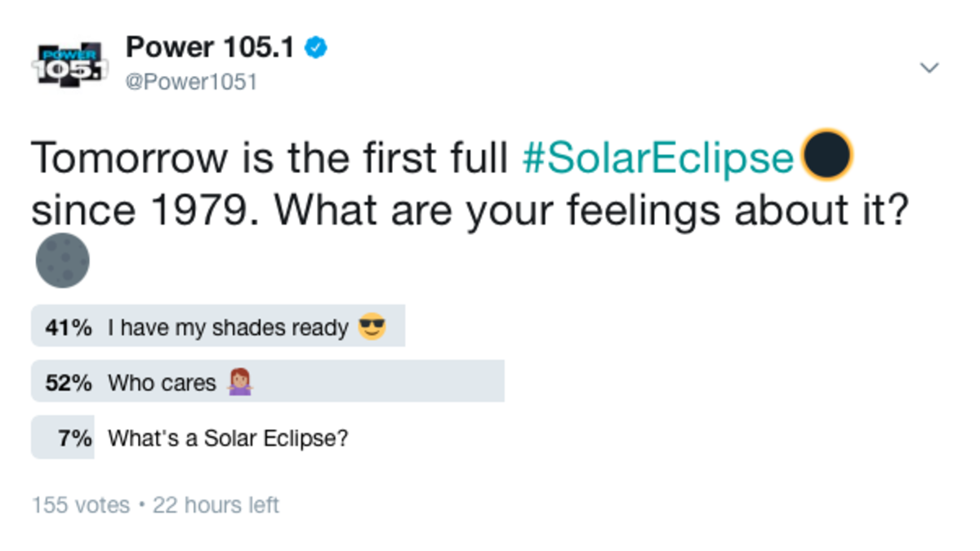The width and height of the screenshot is (980, 551).
Task: Click the 52% result label
Action: [69, 383]
